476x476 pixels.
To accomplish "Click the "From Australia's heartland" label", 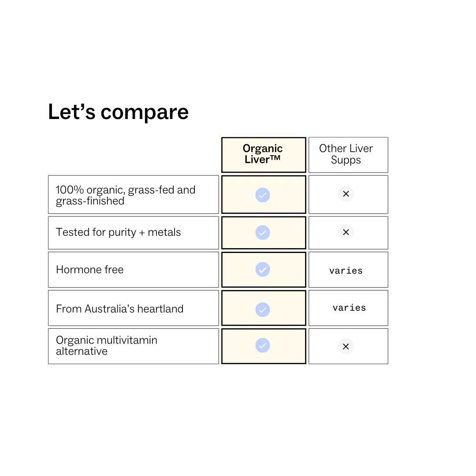I will pyautogui.click(x=119, y=309).
